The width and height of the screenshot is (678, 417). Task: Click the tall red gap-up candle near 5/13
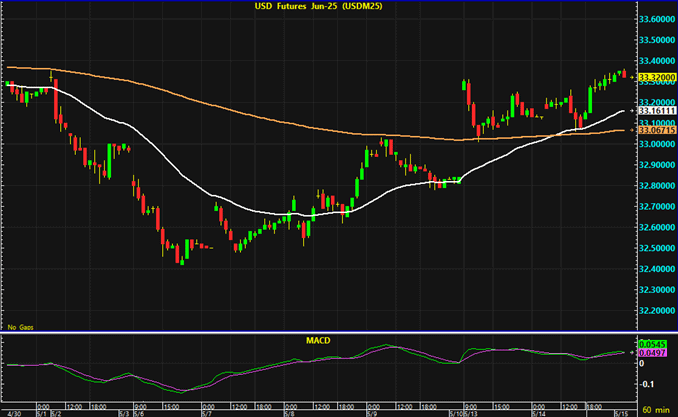(x=467, y=92)
